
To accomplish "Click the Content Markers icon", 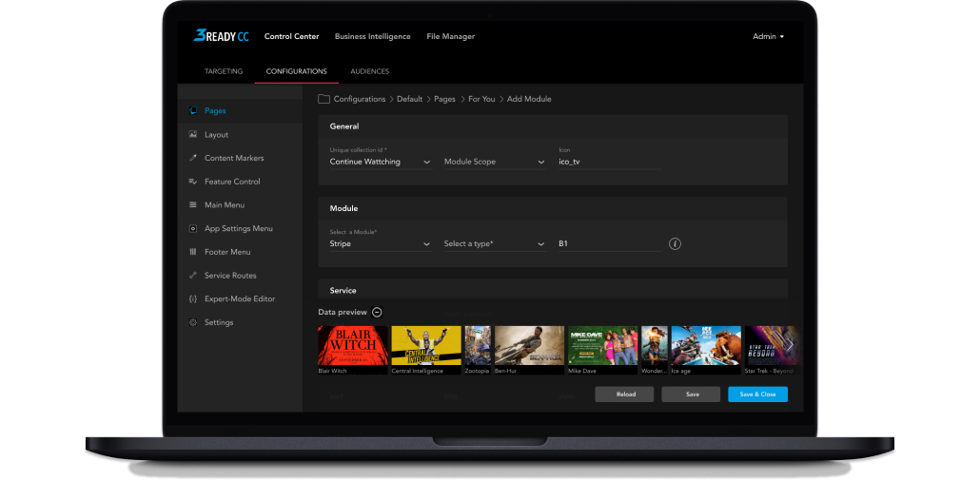I will 193,158.
